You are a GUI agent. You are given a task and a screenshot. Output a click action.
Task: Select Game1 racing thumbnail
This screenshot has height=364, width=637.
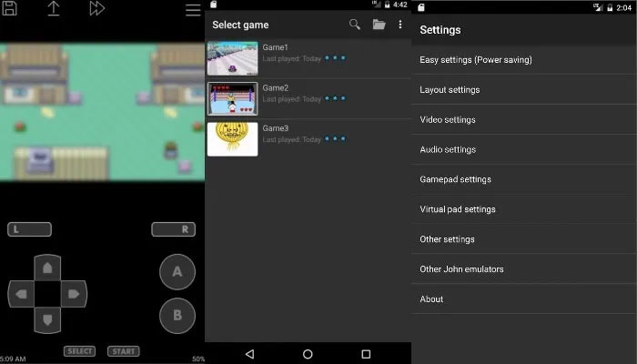232,58
